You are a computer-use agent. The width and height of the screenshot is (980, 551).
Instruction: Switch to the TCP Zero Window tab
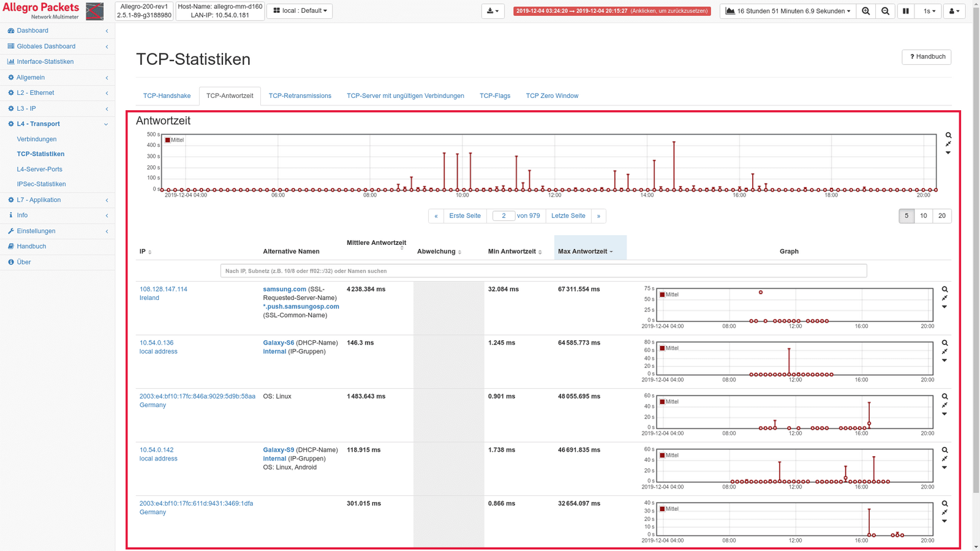pos(552,96)
